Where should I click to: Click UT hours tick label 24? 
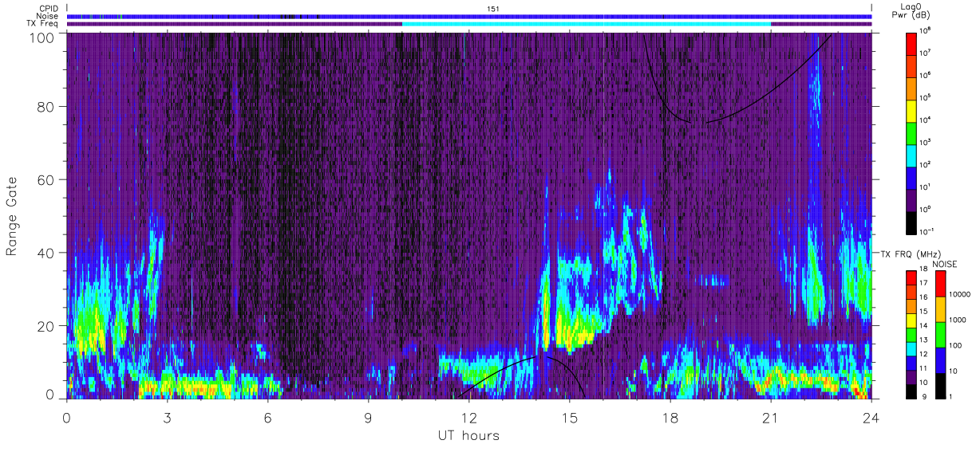tap(871, 416)
